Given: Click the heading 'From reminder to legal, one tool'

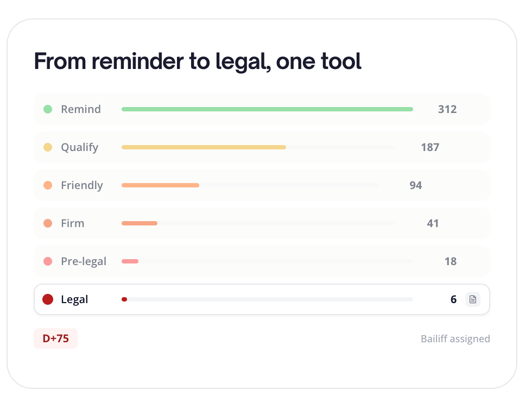Looking at the screenshot, I should pyautogui.click(x=198, y=61).
